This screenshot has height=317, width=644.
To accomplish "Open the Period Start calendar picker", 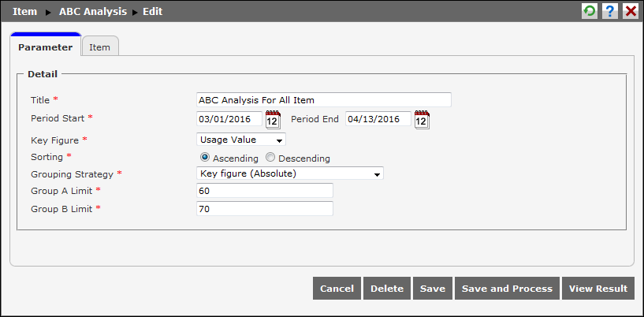I will pyautogui.click(x=273, y=120).
